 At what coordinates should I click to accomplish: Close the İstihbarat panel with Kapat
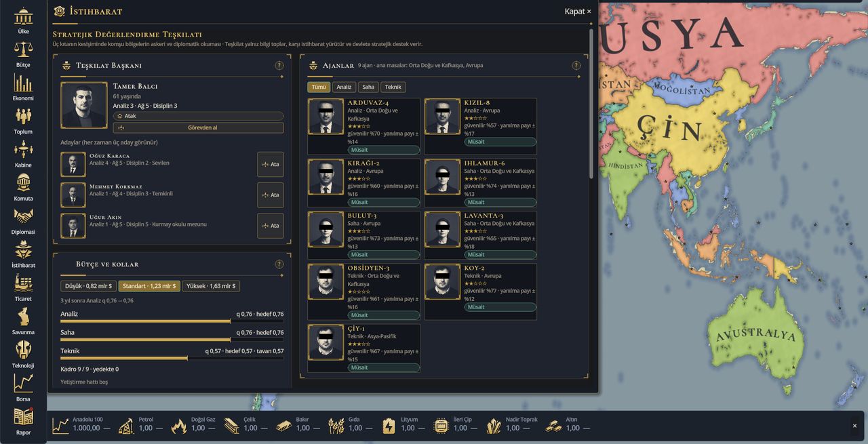(x=578, y=12)
